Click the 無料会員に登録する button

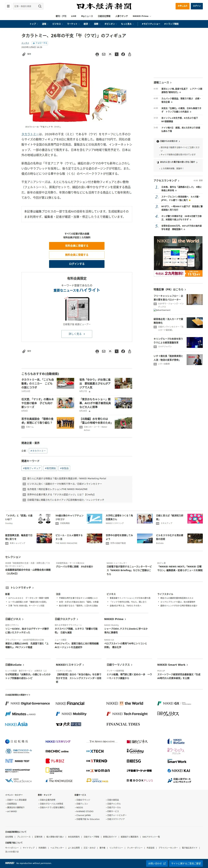pos(76,255)
